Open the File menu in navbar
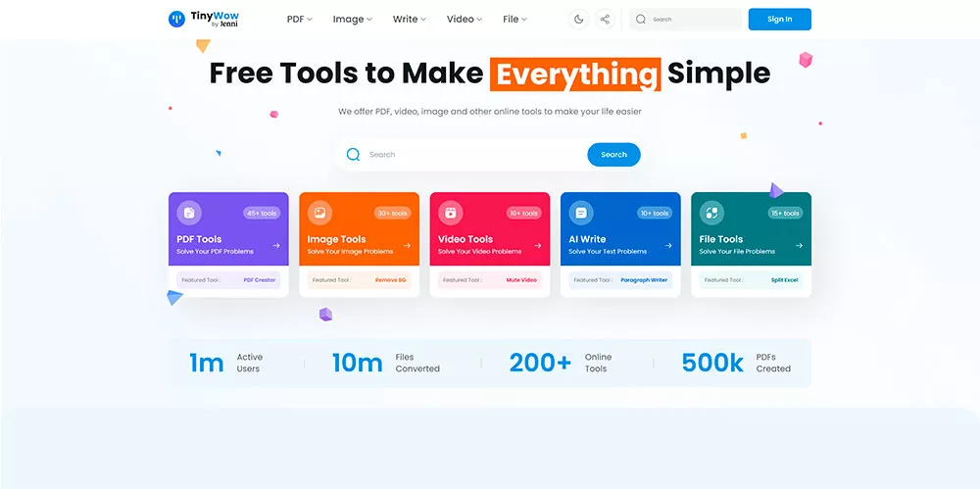Screen dimensions: 980x489 [515, 20]
